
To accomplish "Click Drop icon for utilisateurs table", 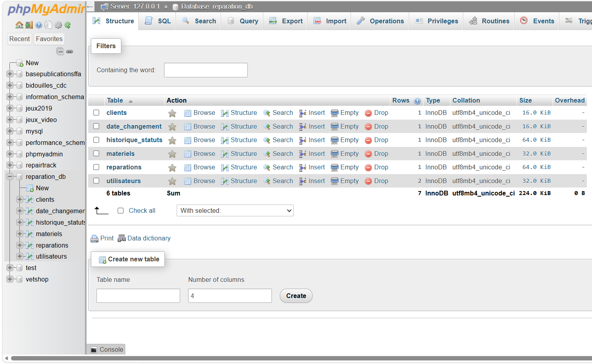I will (368, 181).
